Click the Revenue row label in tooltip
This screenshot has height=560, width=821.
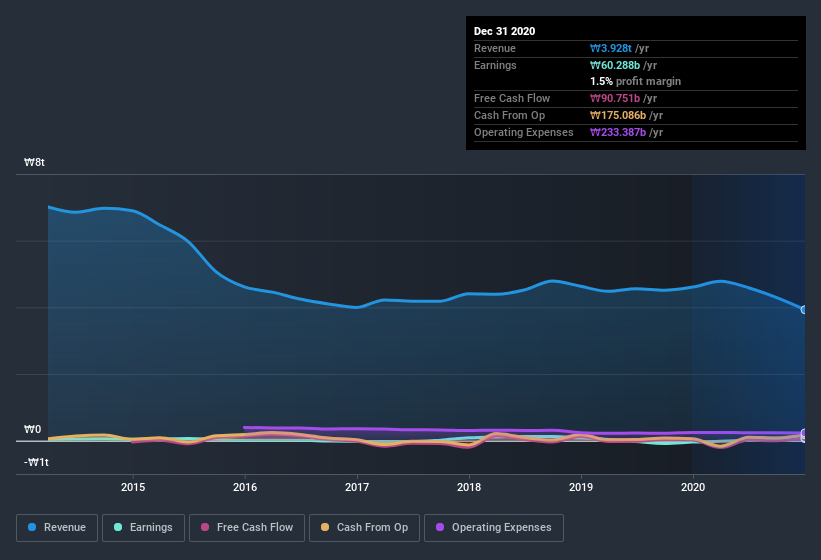coord(495,48)
